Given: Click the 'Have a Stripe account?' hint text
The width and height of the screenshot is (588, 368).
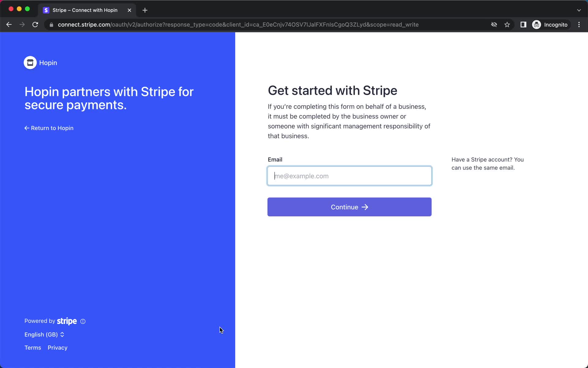Looking at the screenshot, I should tap(488, 163).
